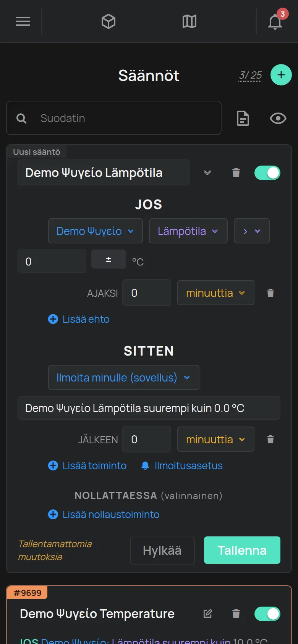Save the rule with Tallenna
The height and width of the screenshot is (644, 298).
point(242,550)
